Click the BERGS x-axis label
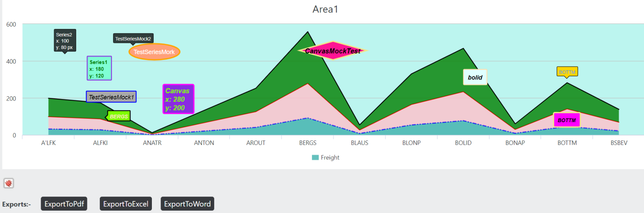The image size is (644, 213). (308, 143)
